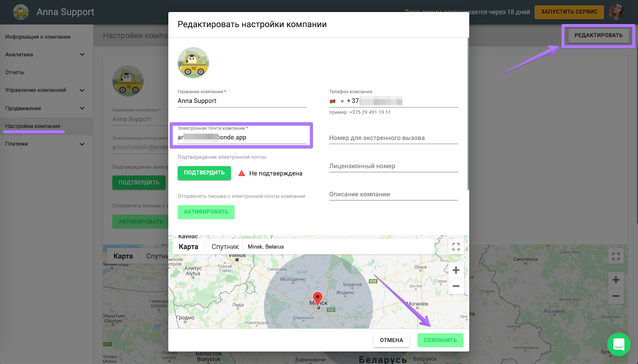Click the green ПОДТВЕРДИТЬ button in dialog
The height and width of the screenshot is (364, 638).
(204, 173)
